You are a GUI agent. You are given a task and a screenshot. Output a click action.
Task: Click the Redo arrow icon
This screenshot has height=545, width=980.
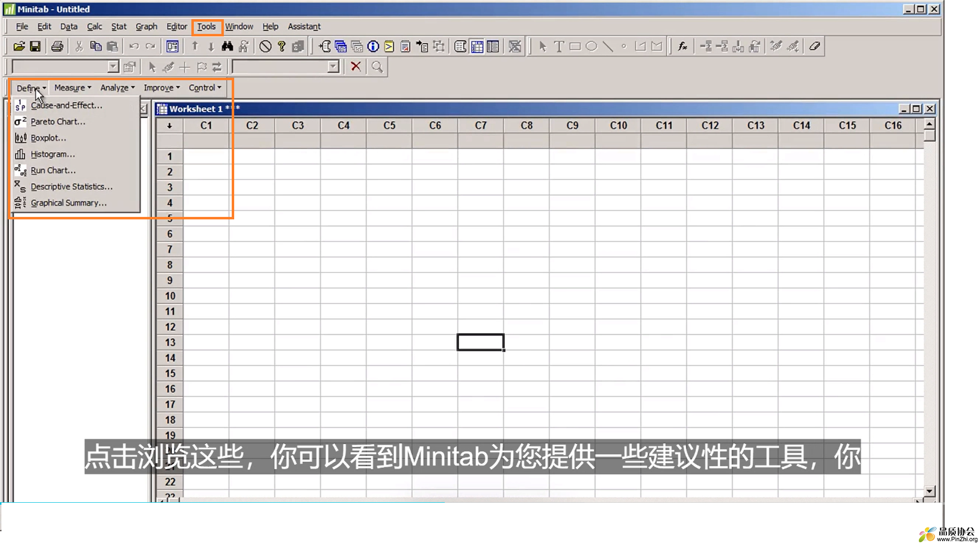coord(150,46)
